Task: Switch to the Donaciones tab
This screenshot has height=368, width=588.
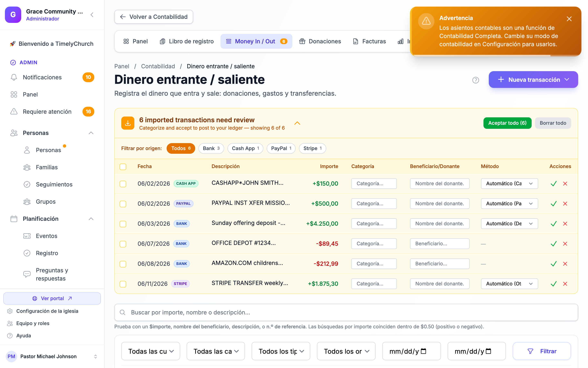Action: (x=320, y=41)
